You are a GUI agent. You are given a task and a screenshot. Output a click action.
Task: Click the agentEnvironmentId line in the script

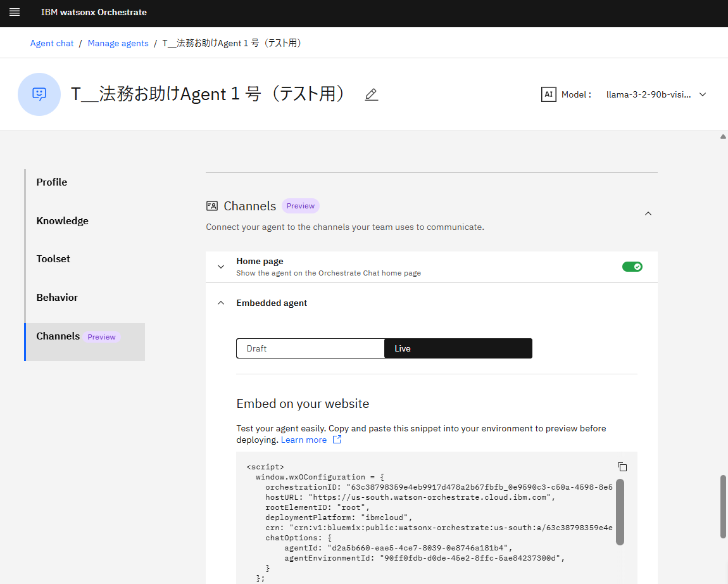424,558
